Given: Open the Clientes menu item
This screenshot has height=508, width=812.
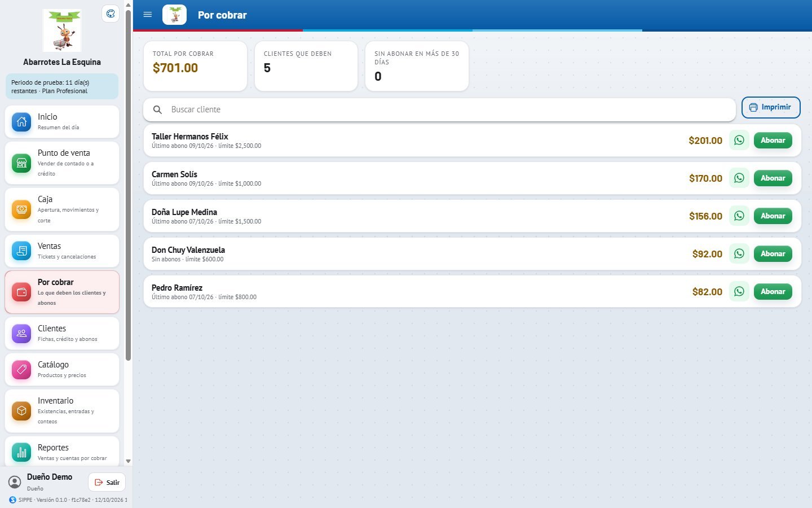Looking at the screenshot, I should click(62, 334).
